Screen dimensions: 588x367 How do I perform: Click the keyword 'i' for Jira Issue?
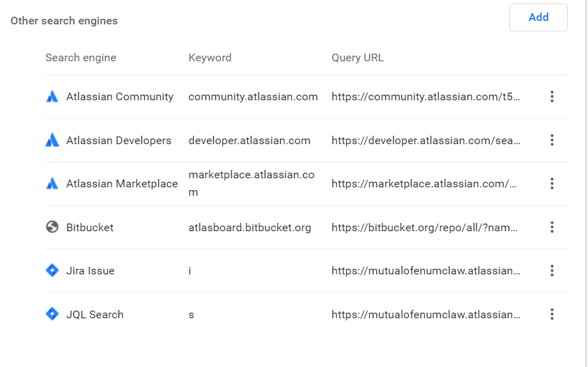coord(189,271)
